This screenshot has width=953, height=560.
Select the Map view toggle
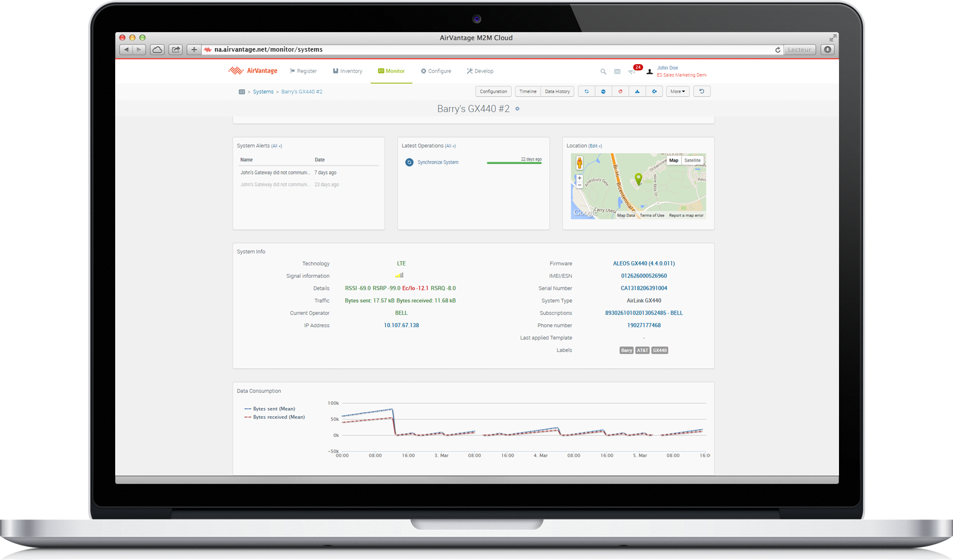673,160
